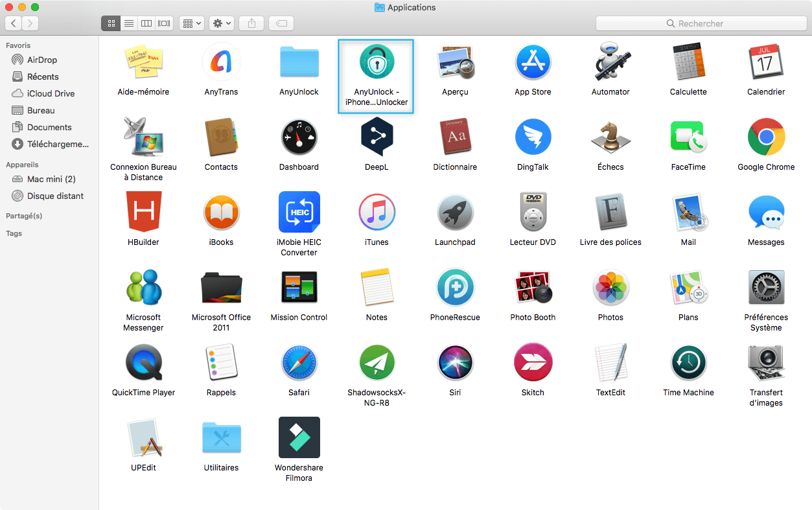Switch to icon view mode
This screenshot has height=510, width=812.
pos(111,23)
